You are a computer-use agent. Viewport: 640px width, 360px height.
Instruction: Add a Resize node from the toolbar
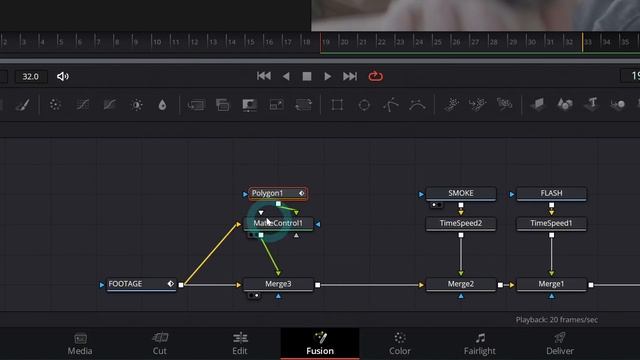coord(276,105)
